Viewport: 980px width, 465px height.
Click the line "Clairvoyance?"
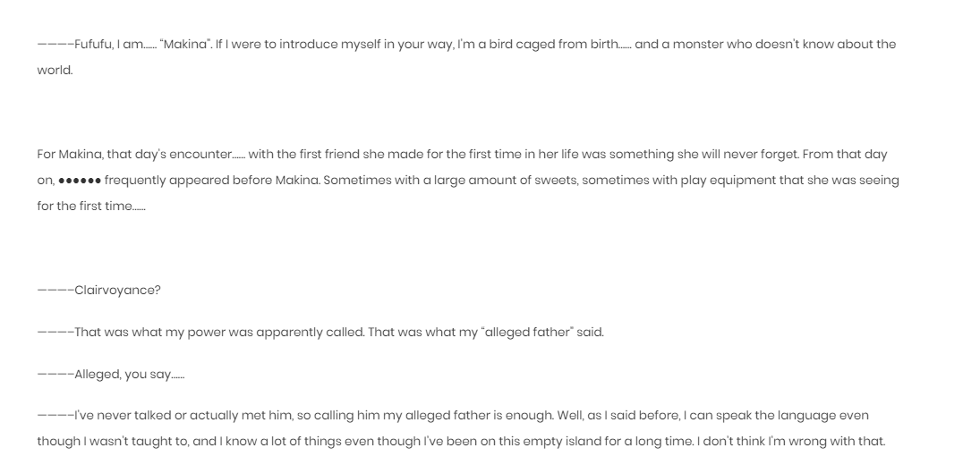98,291
